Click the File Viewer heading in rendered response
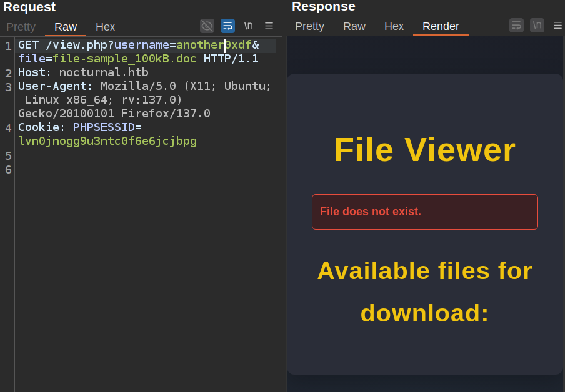The width and height of the screenshot is (565, 392). (424, 150)
